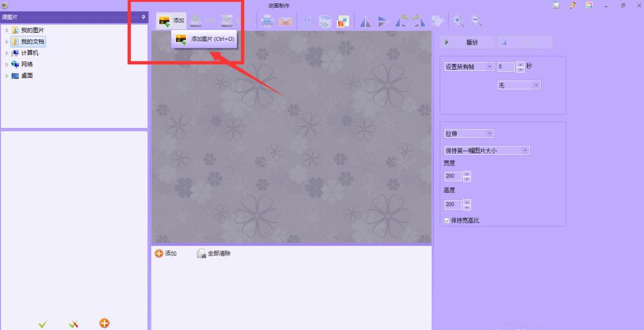Click the notepad icon in title bar
The image size is (644, 330).
[x=556, y=5]
